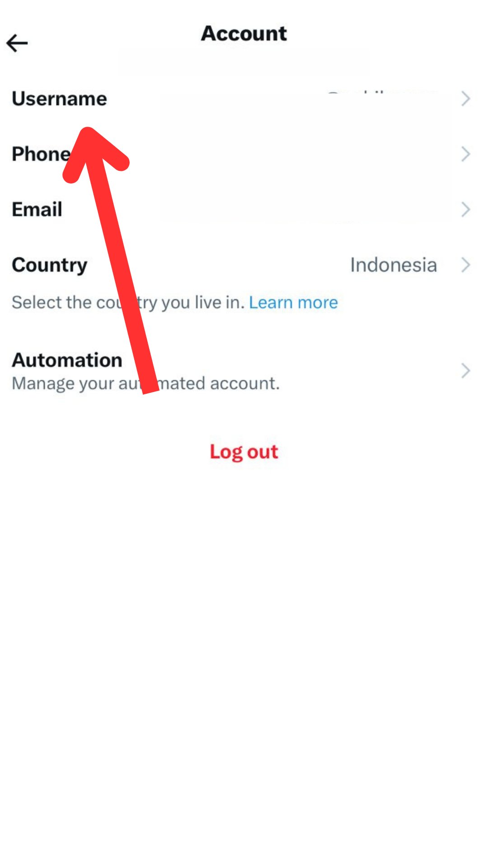Expand the Email row chevron
The width and height of the screenshot is (488, 868).
[466, 209]
